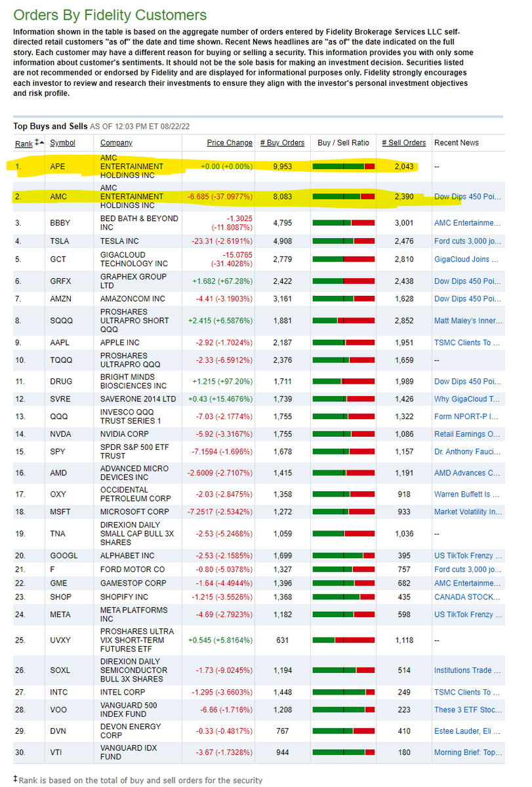The image size is (532, 787).
Task: Open 'Retail Earnings O...' news link
Action: click(467, 434)
